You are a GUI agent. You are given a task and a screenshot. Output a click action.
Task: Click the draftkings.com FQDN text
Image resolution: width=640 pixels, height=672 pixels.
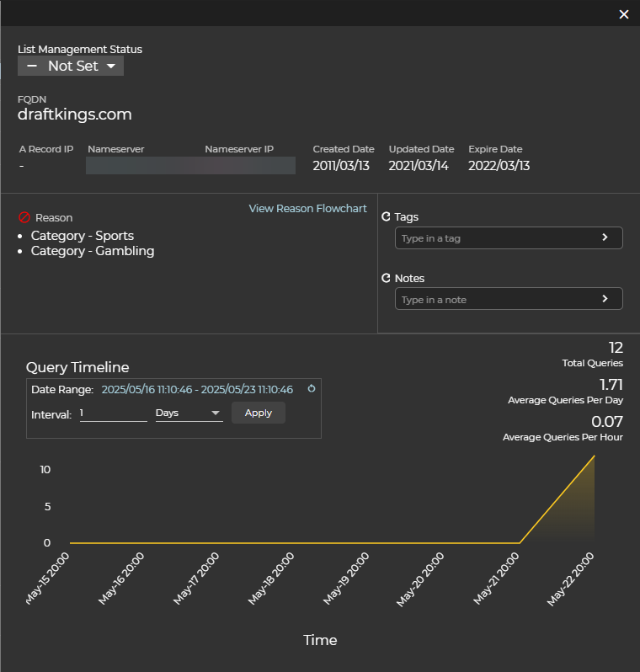[75, 115]
